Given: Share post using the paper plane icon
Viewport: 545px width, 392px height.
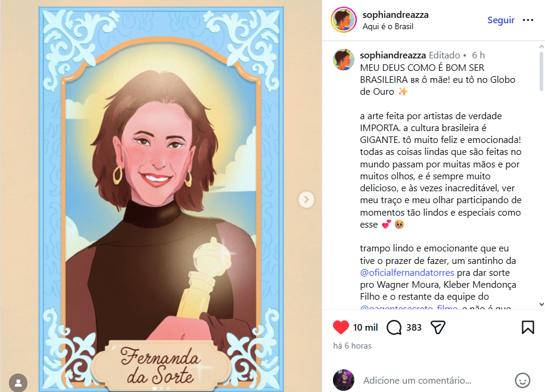Looking at the screenshot, I should (x=438, y=328).
